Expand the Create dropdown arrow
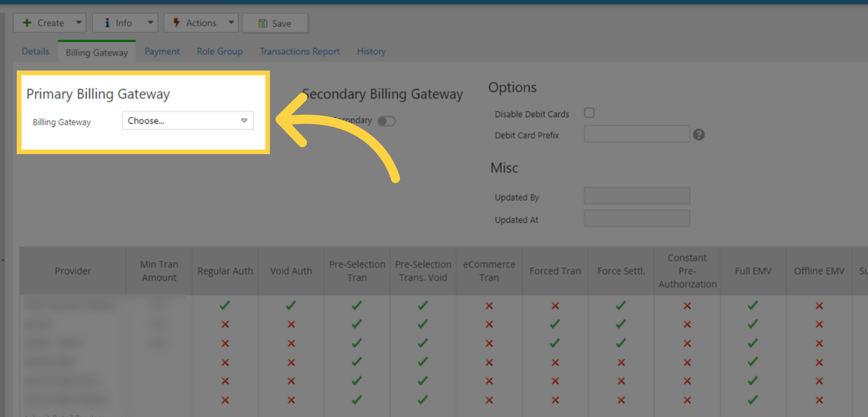This screenshot has height=417, width=868. [79, 23]
